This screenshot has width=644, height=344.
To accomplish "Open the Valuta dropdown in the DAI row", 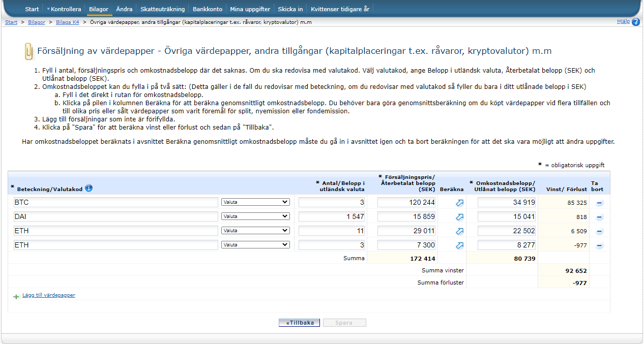I will pos(255,216).
